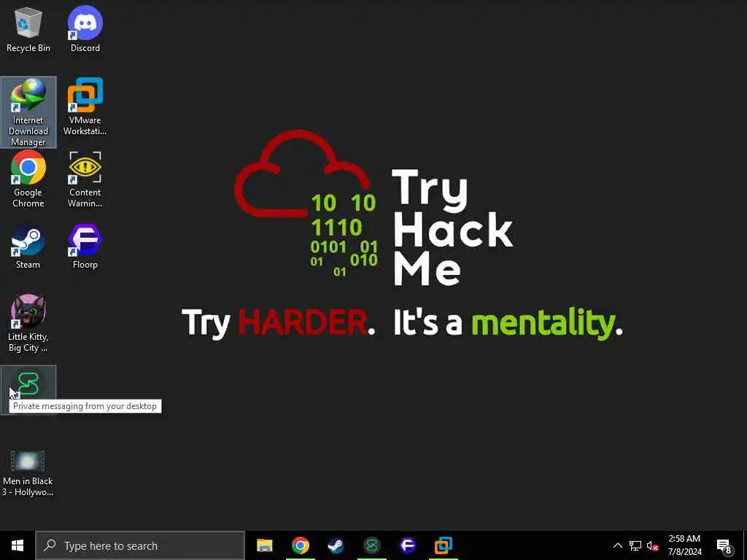
Task: Click the Show desktop strip at taskbar end
Action: (745, 545)
